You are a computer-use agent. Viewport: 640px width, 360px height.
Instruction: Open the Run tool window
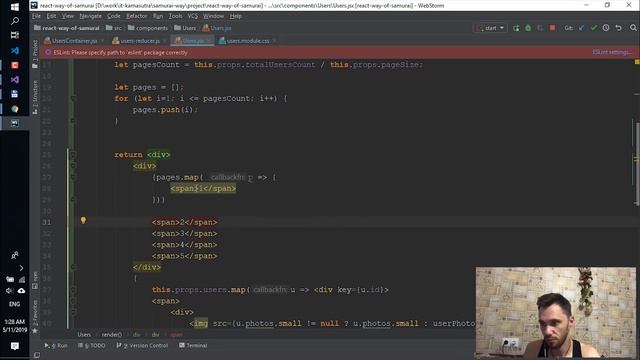point(56,345)
